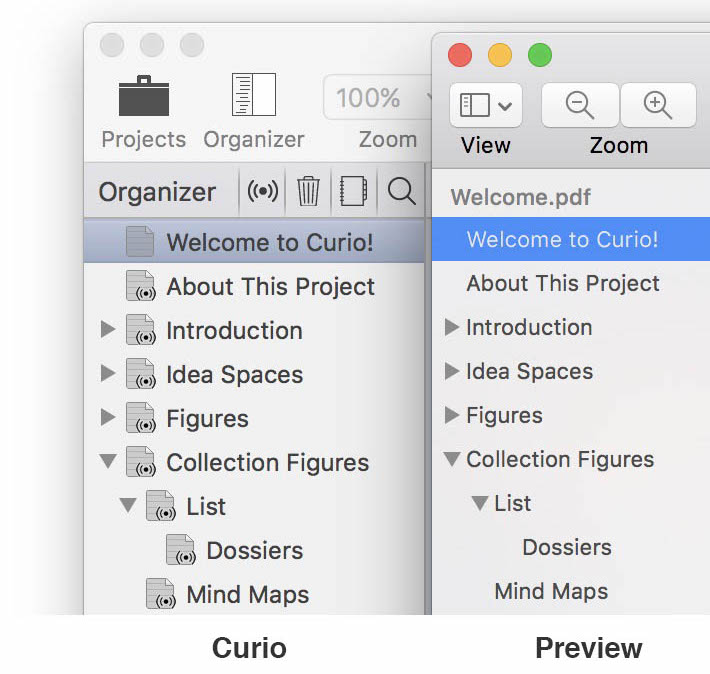Screen dimensions: 710x674
Task: Click the notebook journal icon in Organizer header
Action: (x=354, y=191)
